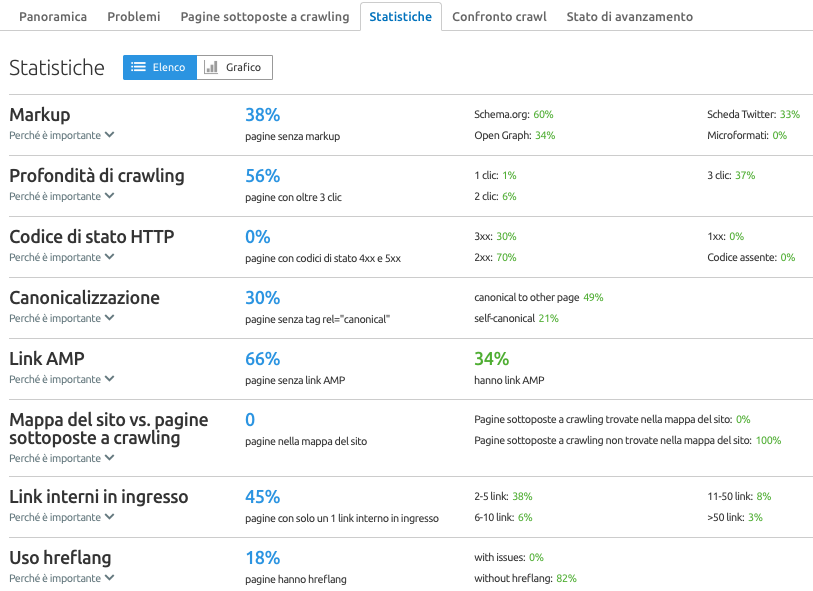
Task: View pages with only 1 internal link
Action: (x=262, y=495)
